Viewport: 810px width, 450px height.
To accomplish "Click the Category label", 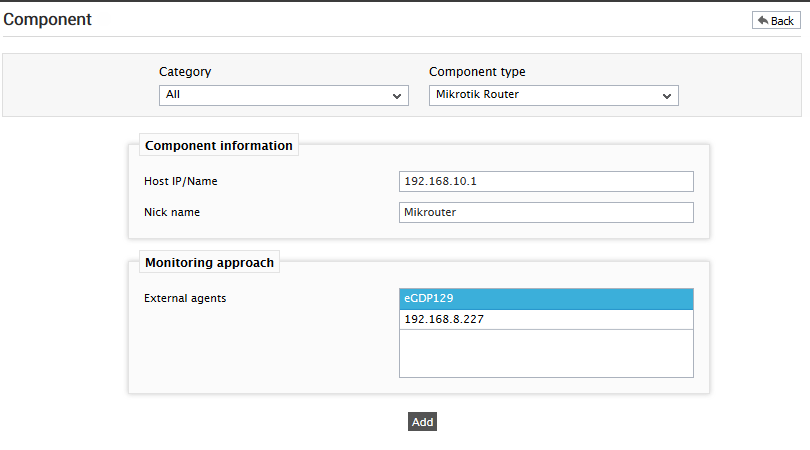I will (185, 72).
